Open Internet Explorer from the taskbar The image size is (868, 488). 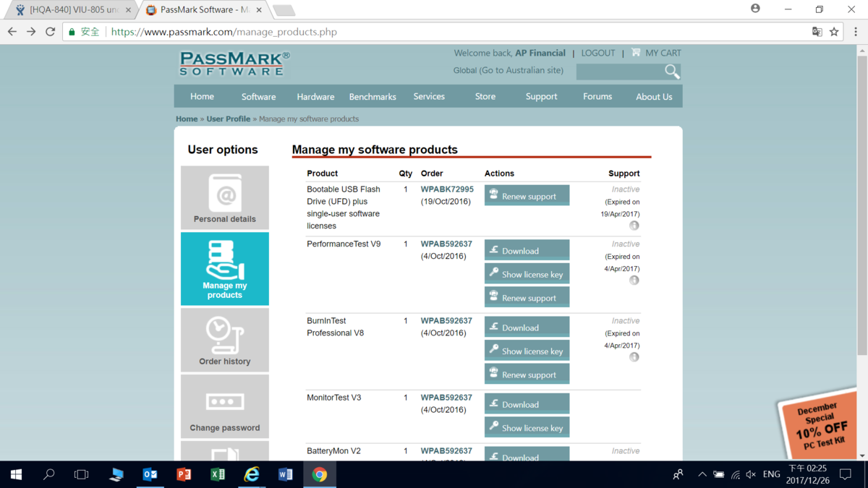point(251,474)
